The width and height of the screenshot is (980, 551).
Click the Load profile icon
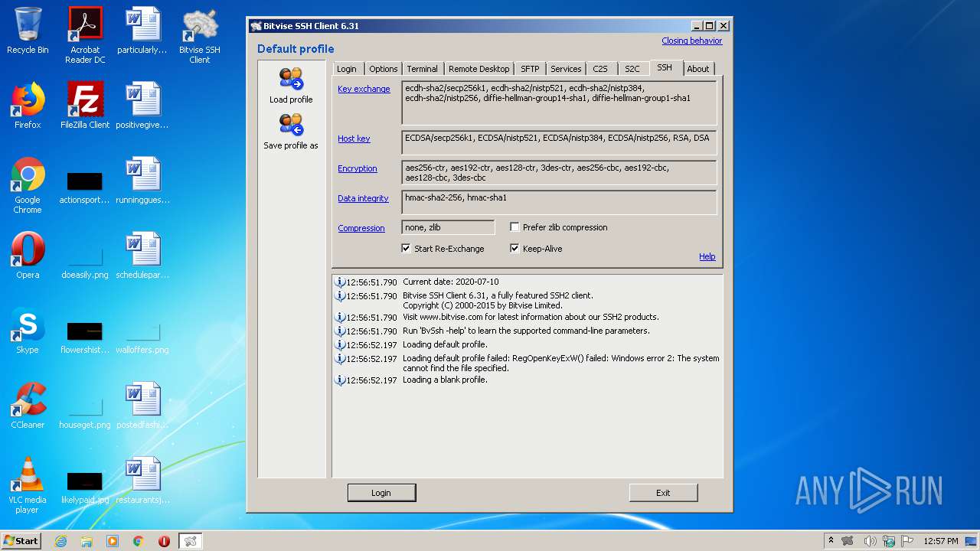click(x=291, y=79)
